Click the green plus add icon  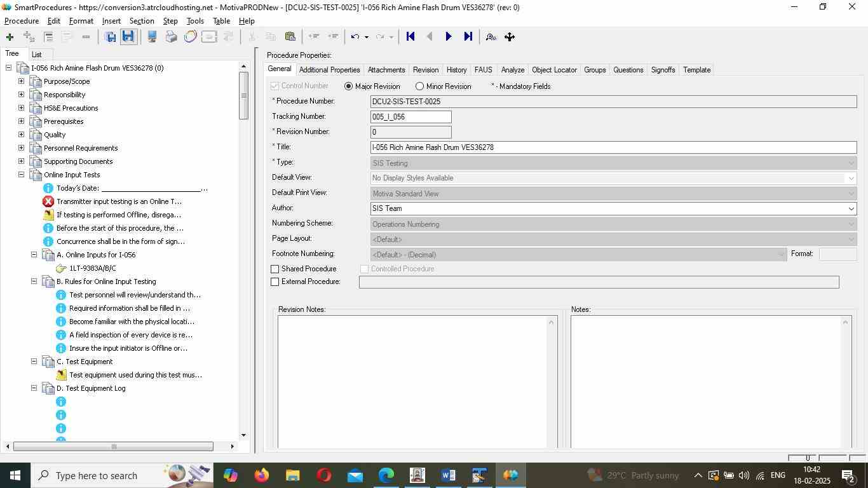pos(10,37)
